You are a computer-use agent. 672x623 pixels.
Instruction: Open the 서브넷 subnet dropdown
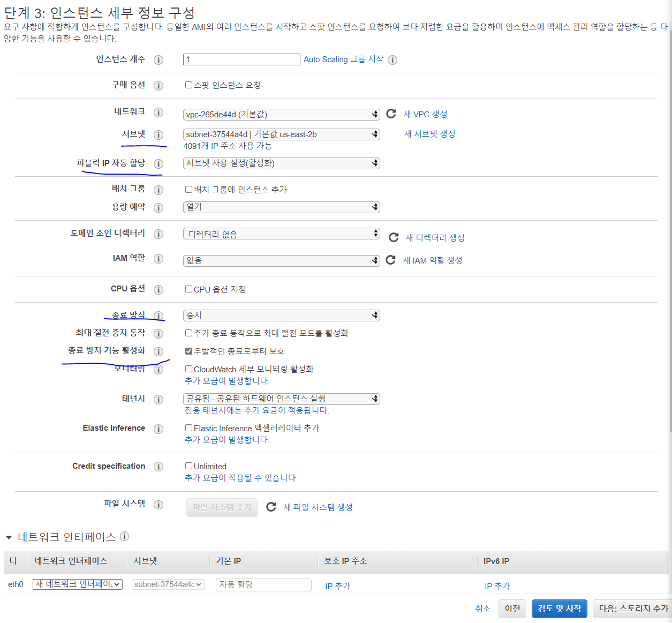(282, 134)
